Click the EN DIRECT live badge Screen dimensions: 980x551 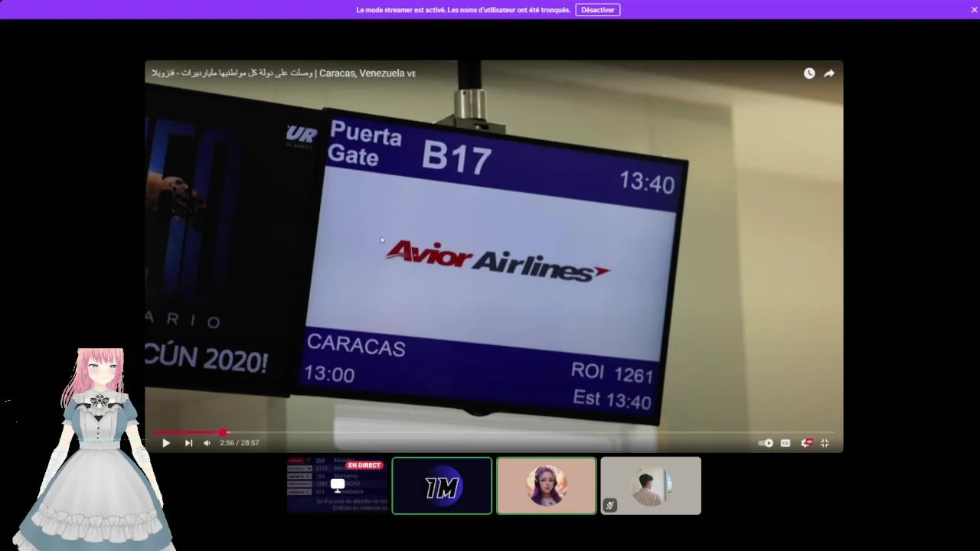click(x=364, y=465)
